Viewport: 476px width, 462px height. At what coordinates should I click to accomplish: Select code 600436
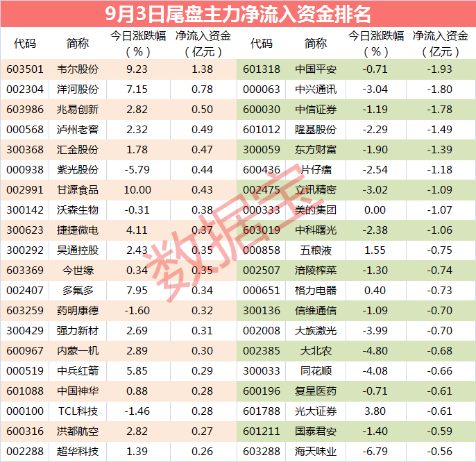tap(262, 170)
